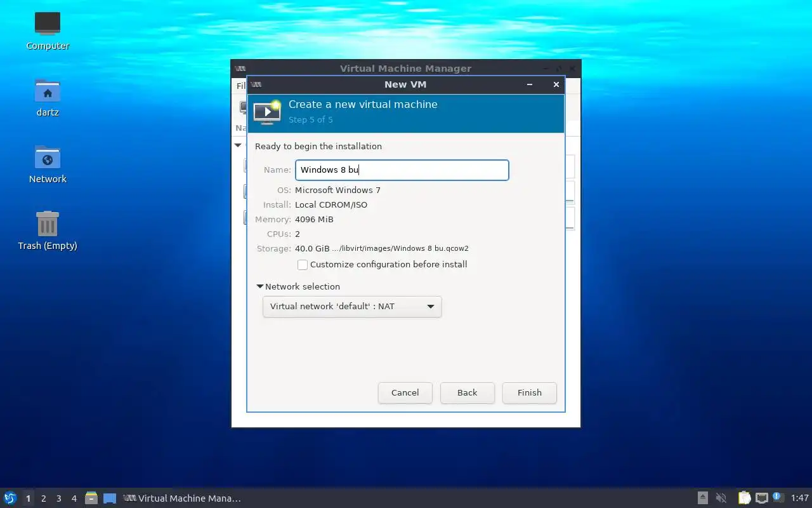The height and width of the screenshot is (508, 812).
Task: Collapse the Network selection section
Action: pyautogui.click(x=260, y=287)
